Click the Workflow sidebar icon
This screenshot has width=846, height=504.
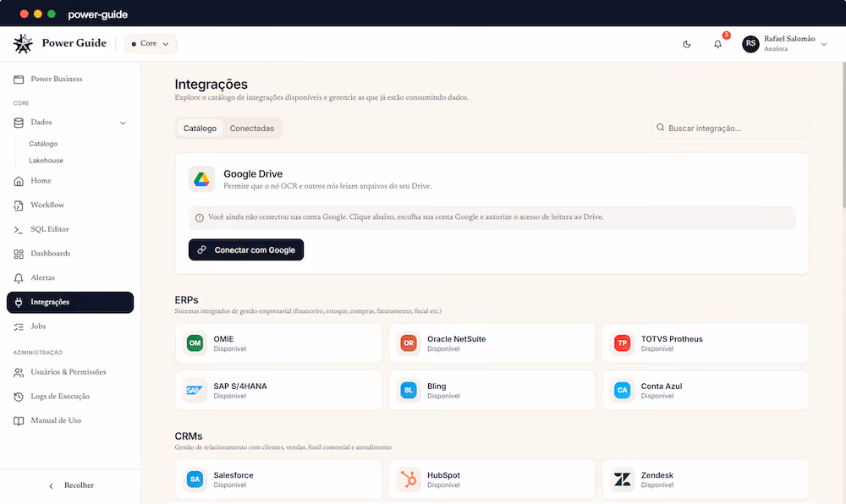click(19, 205)
